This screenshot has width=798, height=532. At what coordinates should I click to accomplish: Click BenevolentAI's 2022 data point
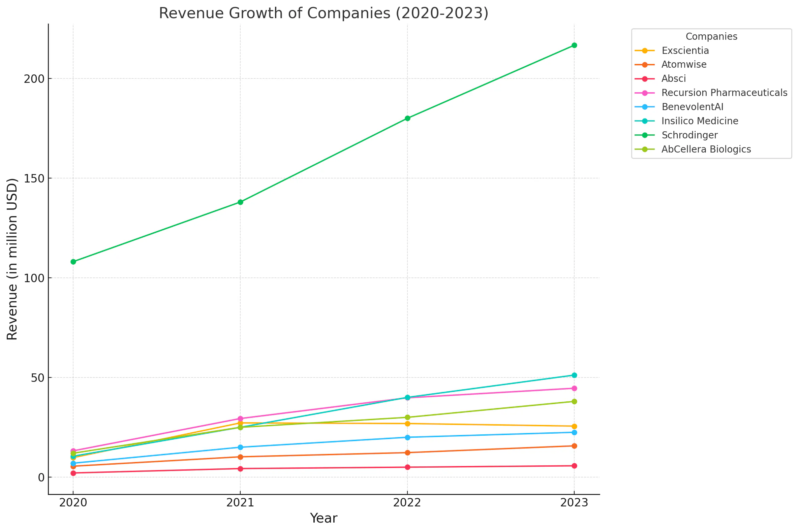tap(407, 437)
